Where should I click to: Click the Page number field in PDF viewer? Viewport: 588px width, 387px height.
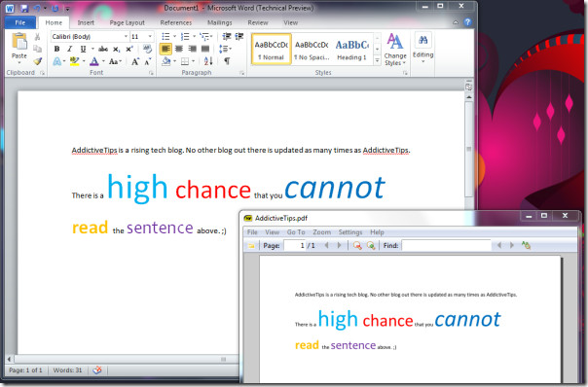pos(294,245)
